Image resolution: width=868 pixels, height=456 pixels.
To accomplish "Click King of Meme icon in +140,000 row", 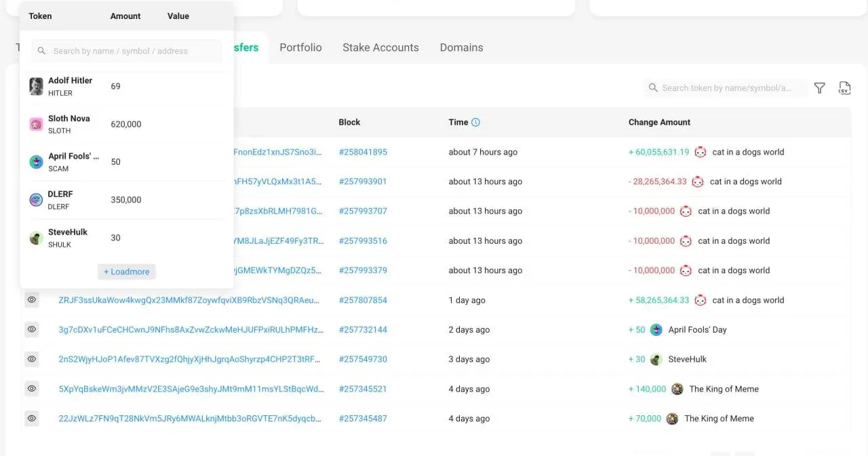I will (x=677, y=389).
